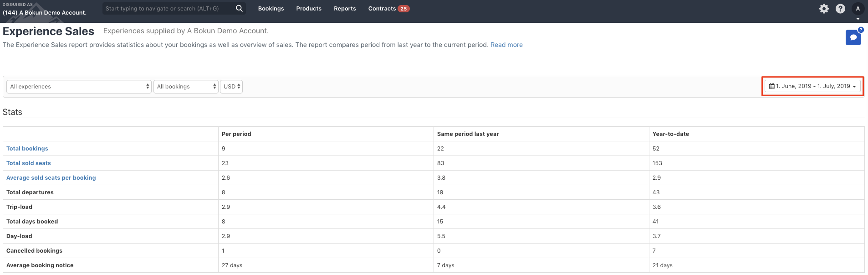Open the Bookings menu
The width and height of the screenshot is (868, 275).
(x=271, y=9)
